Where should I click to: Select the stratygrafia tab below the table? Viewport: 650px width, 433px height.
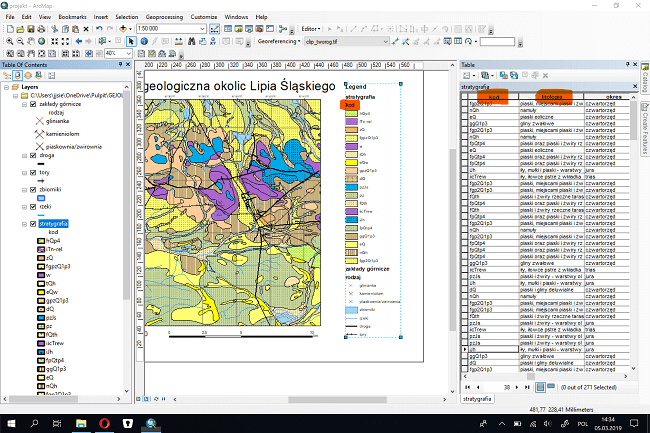coord(477,399)
